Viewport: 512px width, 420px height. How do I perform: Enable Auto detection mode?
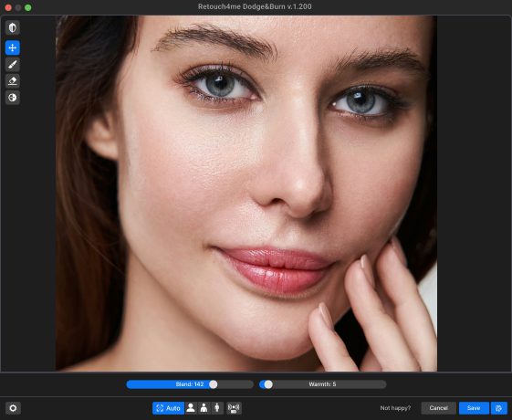pos(168,408)
